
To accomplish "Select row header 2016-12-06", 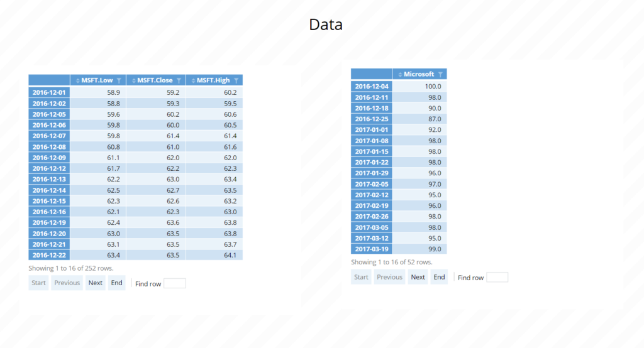I will 49,125.
